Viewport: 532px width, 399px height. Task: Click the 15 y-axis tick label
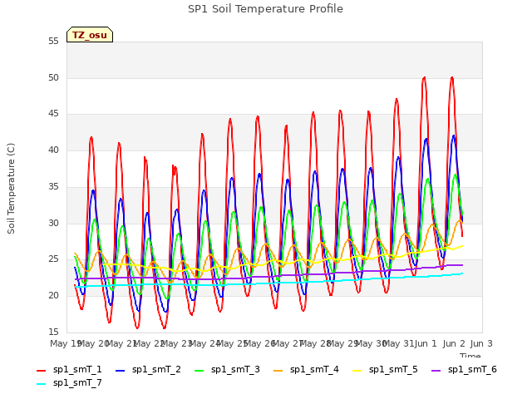(x=53, y=332)
